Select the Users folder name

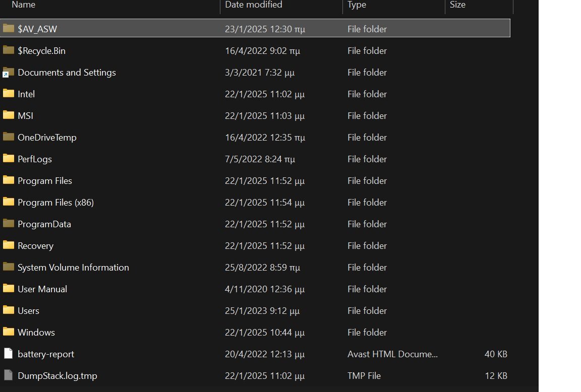point(28,311)
